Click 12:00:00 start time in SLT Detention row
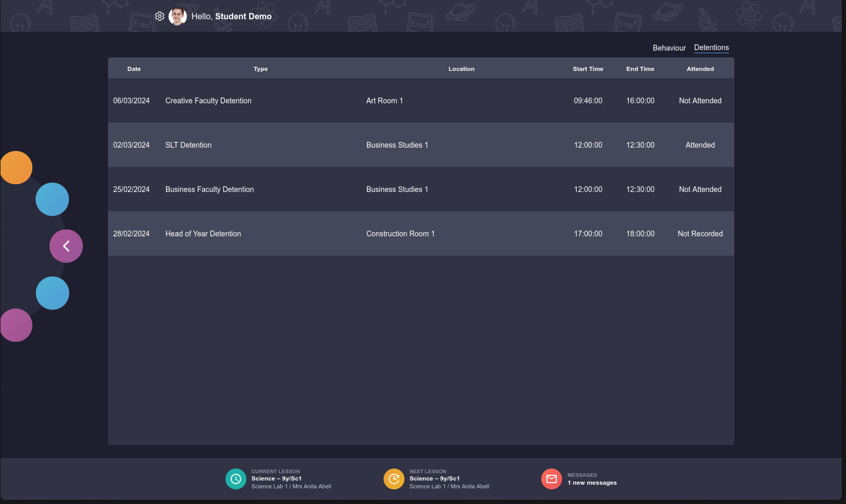The width and height of the screenshot is (846, 504). [x=588, y=145]
